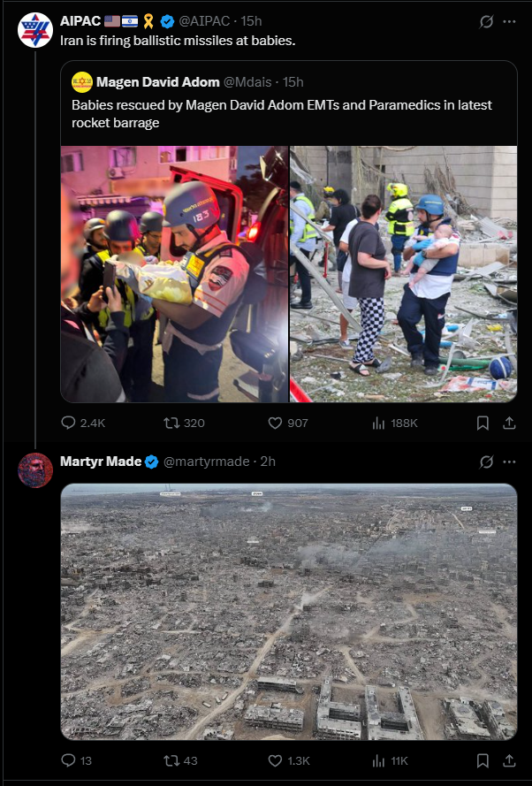Open the AIPAC profile avatar
Viewport: 532px width, 786px height.
[x=35, y=30]
